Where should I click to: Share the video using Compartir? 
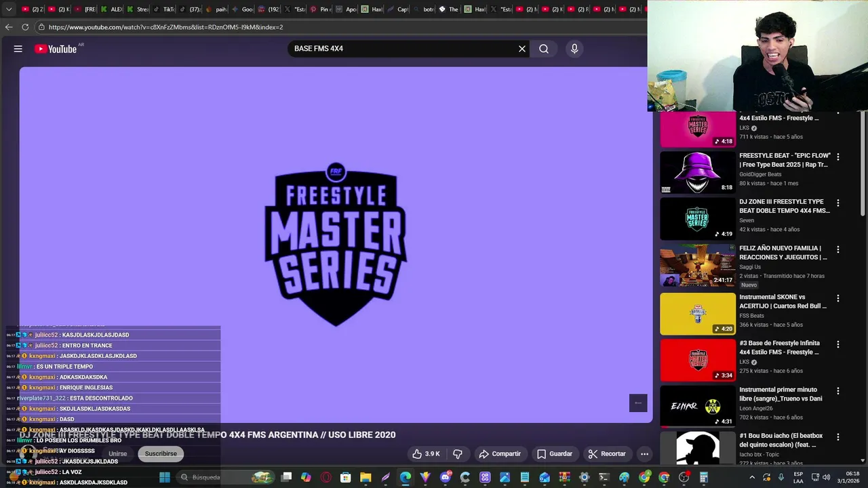(500, 454)
